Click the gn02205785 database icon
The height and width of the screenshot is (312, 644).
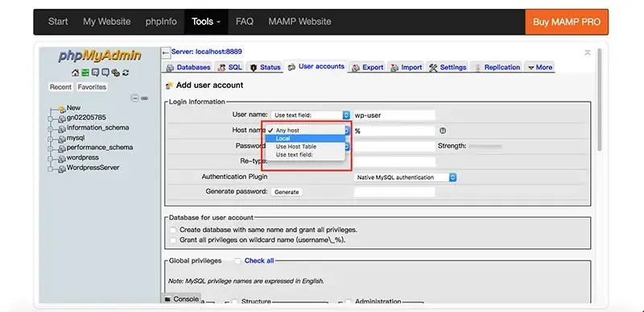[62, 119]
